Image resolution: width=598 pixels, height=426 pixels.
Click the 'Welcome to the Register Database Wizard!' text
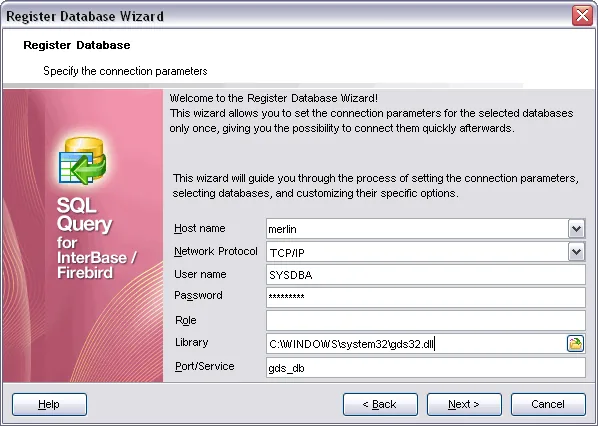pyautogui.click(x=274, y=98)
